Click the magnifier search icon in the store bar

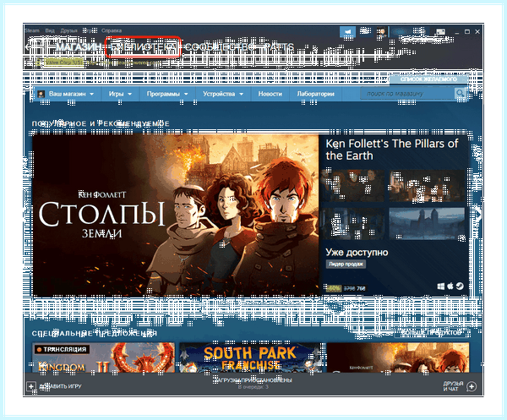[460, 94]
